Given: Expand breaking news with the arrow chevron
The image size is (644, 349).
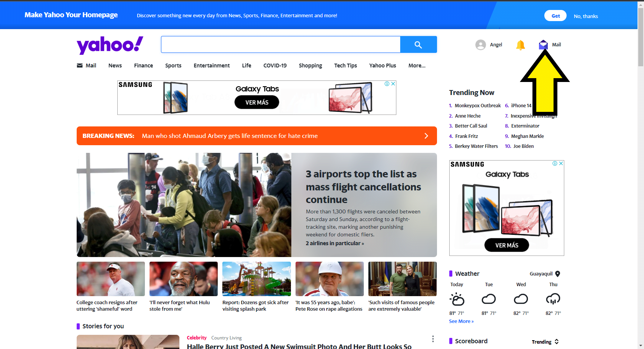Looking at the screenshot, I should [426, 136].
